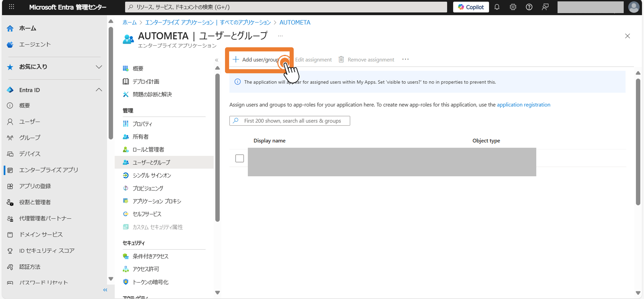Check the first assignment row checkbox
This screenshot has width=644, height=299.
click(x=239, y=158)
